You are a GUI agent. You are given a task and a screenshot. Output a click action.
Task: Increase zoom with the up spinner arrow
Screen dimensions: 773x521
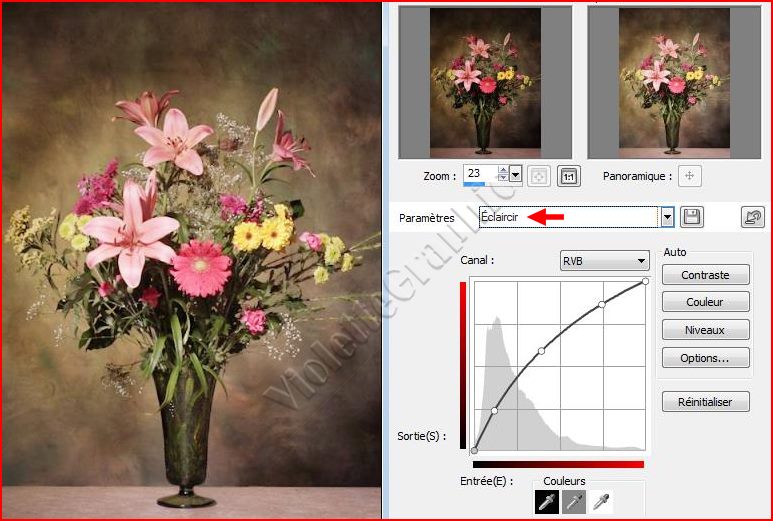[x=503, y=170]
